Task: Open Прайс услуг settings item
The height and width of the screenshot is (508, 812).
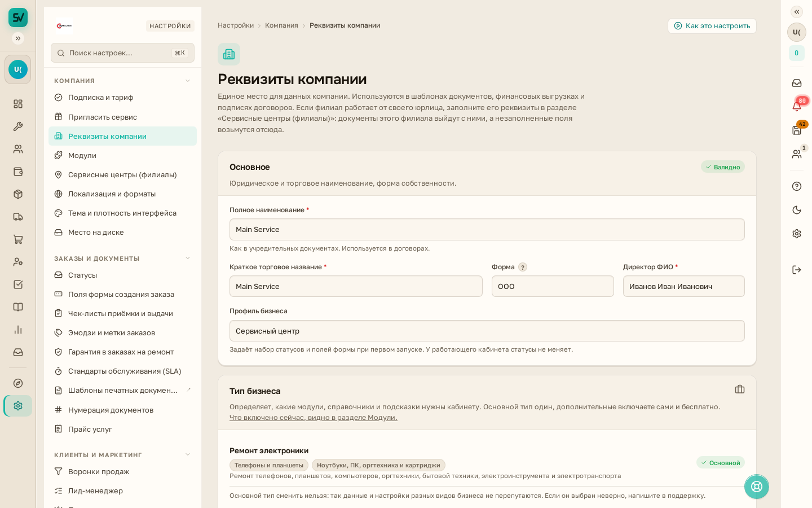Action: click(x=122, y=429)
